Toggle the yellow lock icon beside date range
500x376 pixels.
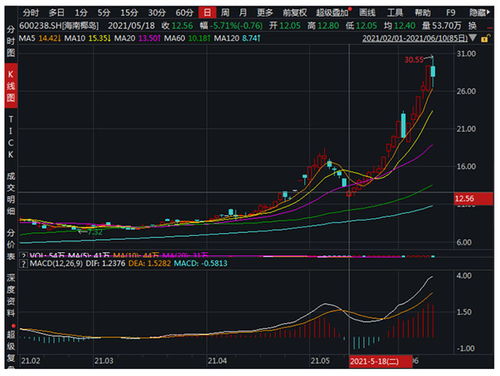(x=485, y=38)
